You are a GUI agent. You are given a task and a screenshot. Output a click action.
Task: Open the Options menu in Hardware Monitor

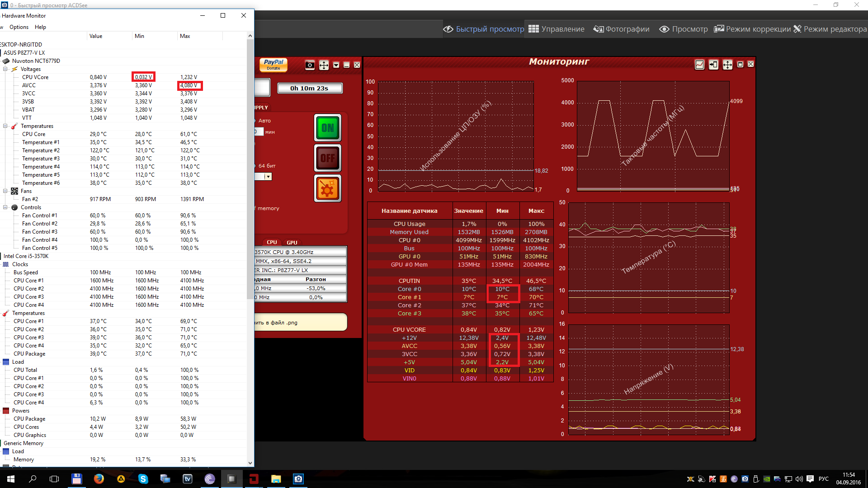(x=19, y=27)
